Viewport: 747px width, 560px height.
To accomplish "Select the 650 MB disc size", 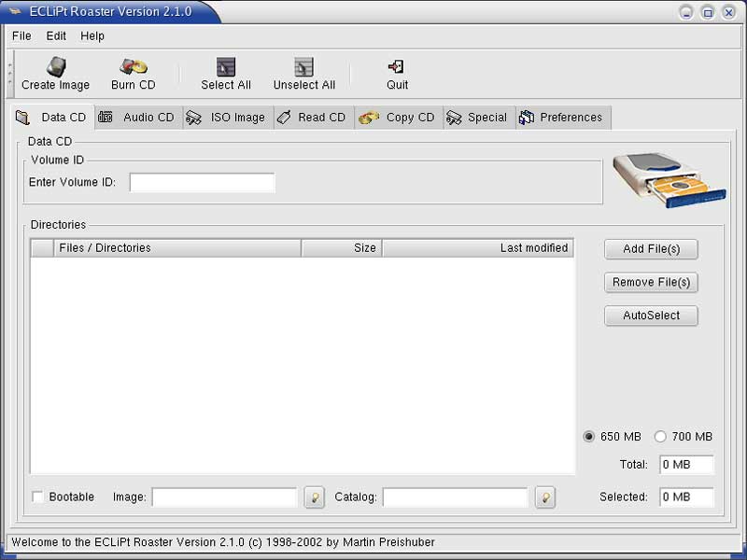I will click(x=589, y=437).
